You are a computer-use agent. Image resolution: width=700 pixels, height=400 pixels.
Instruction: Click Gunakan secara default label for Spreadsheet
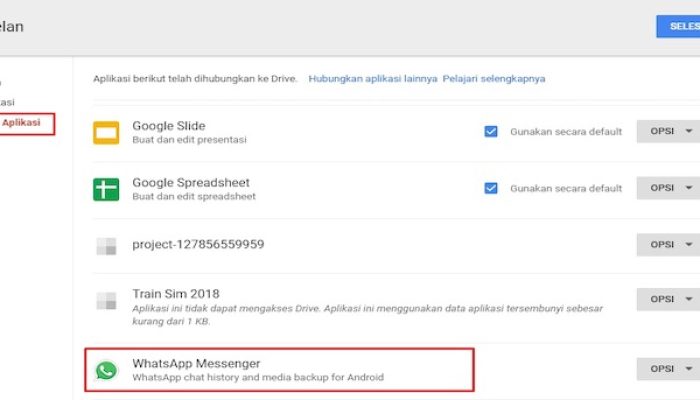566,188
